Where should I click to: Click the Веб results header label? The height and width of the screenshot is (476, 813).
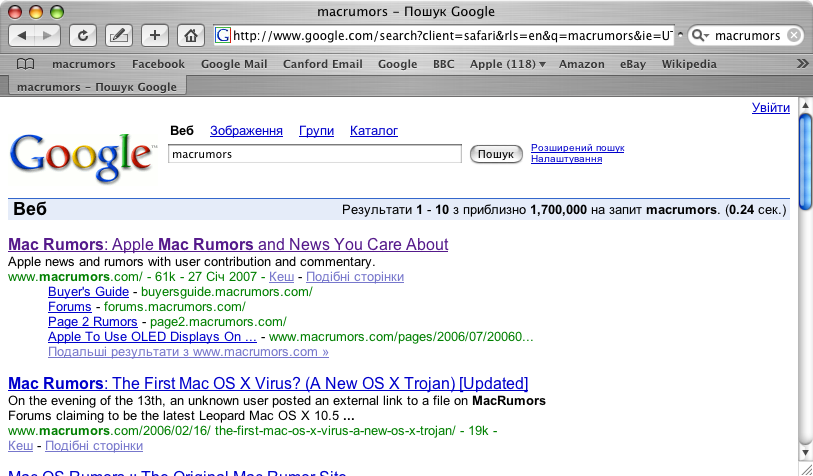click(x=30, y=209)
